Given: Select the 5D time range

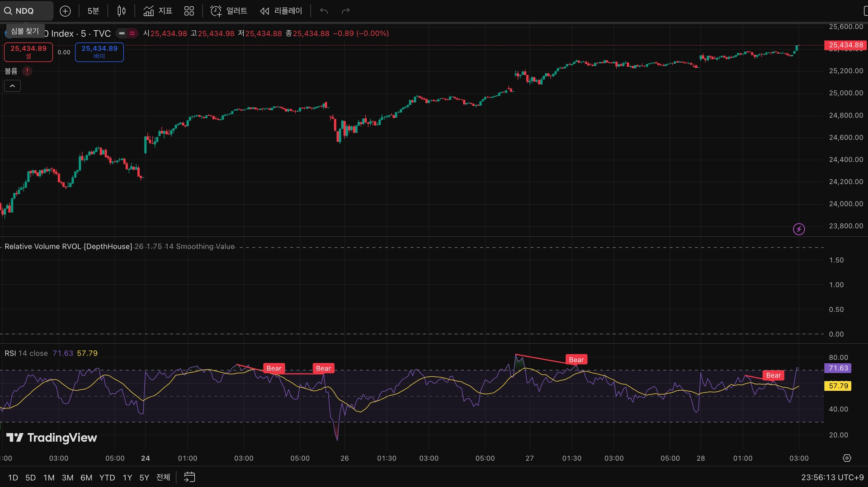Looking at the screenshot, I should [x=30, y=478].
